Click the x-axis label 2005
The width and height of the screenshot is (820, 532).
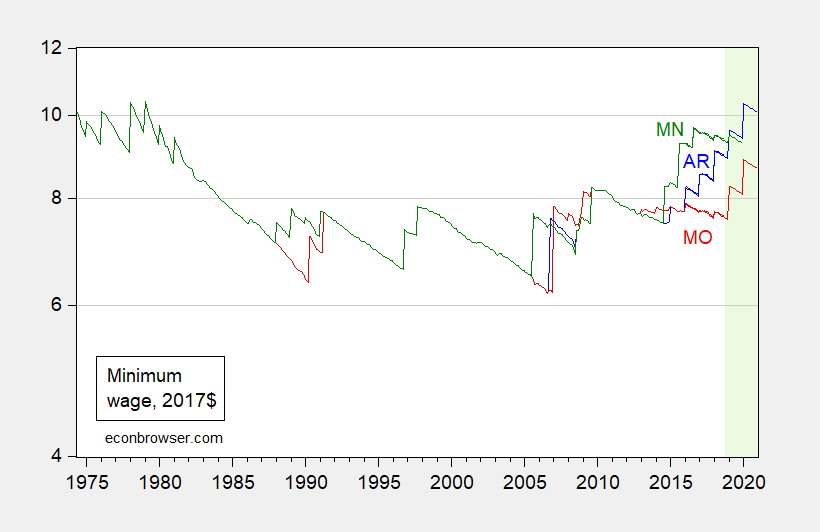[525, 482]
